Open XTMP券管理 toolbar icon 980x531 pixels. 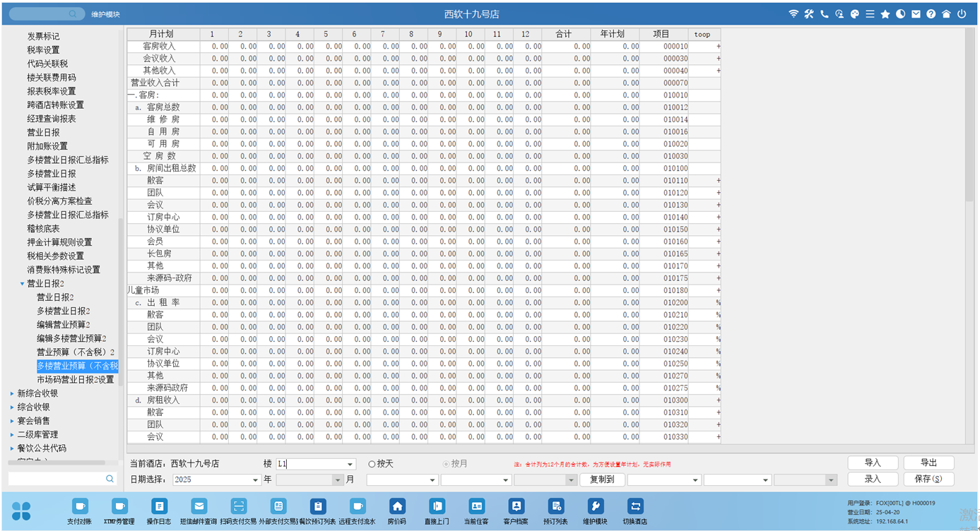point(119,511)
